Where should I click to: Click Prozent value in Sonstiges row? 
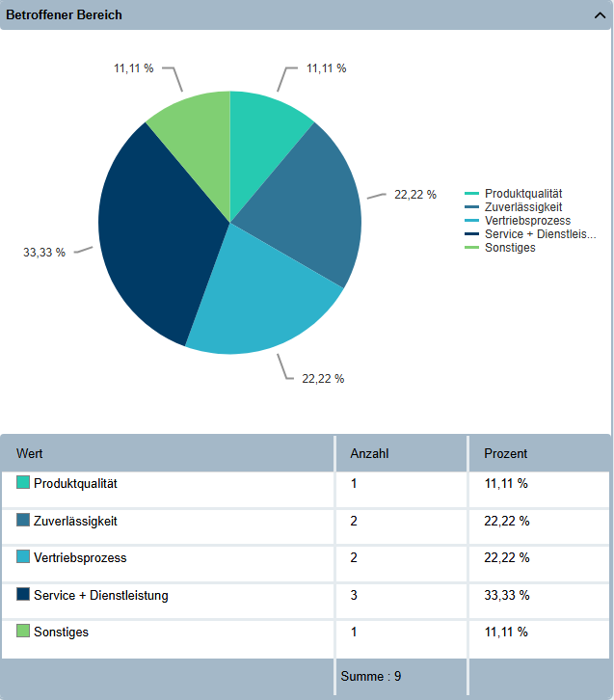506,633
